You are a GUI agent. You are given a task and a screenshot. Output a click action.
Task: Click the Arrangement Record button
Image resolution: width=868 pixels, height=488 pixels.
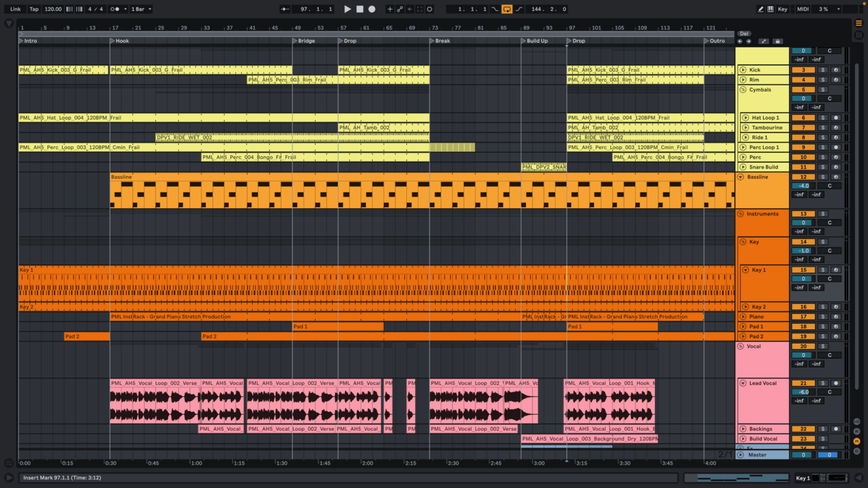(x=372, y=10)
